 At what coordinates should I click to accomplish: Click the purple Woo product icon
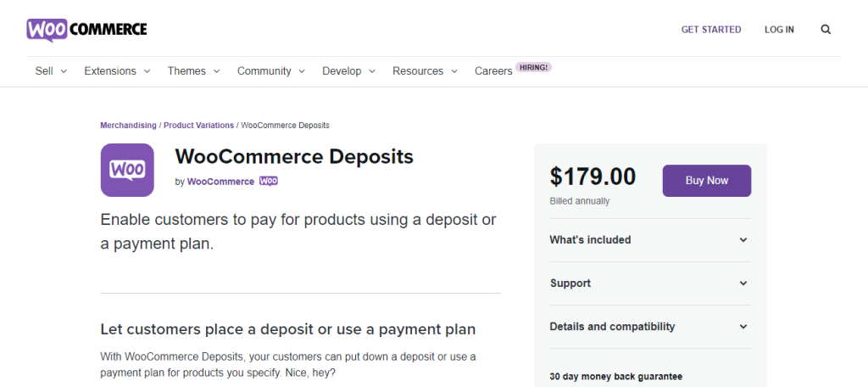point(127,170)
